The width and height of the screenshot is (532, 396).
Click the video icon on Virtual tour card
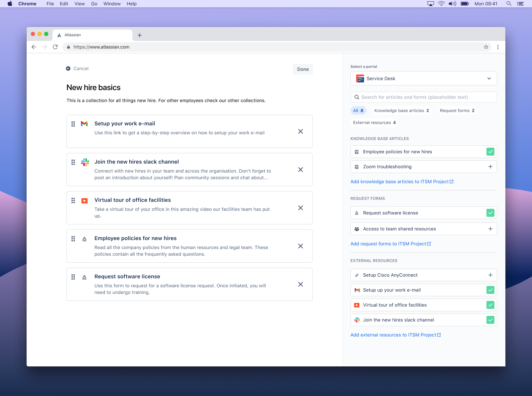click(x=84, y=200)
